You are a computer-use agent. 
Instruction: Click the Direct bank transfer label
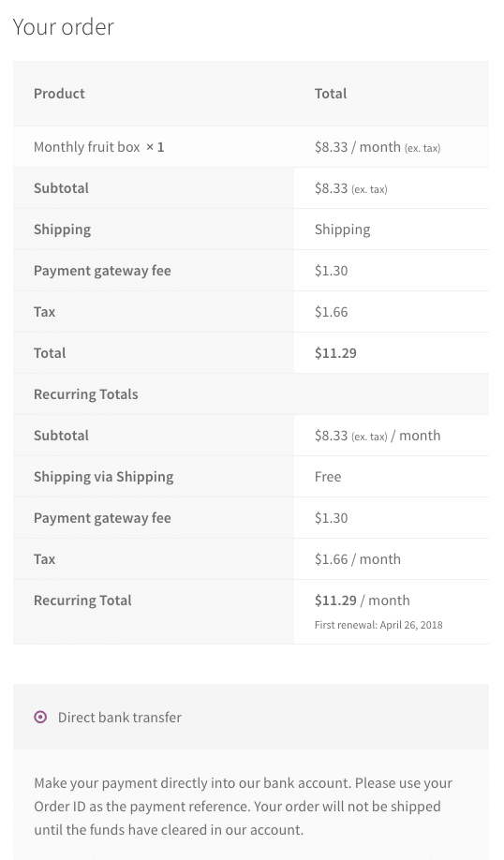[x=120, y=718]
